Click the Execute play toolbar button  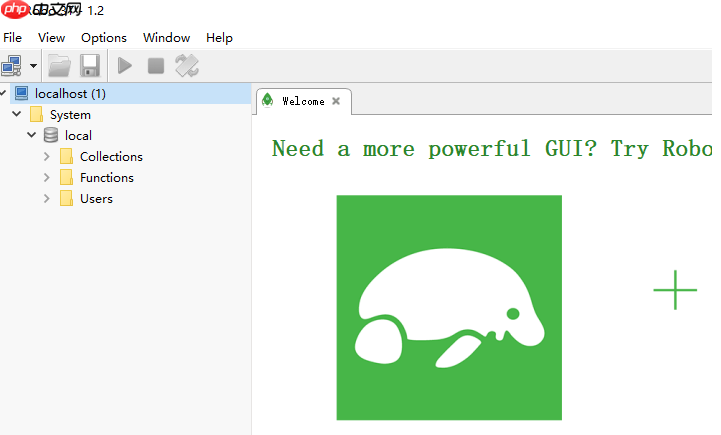125,66
